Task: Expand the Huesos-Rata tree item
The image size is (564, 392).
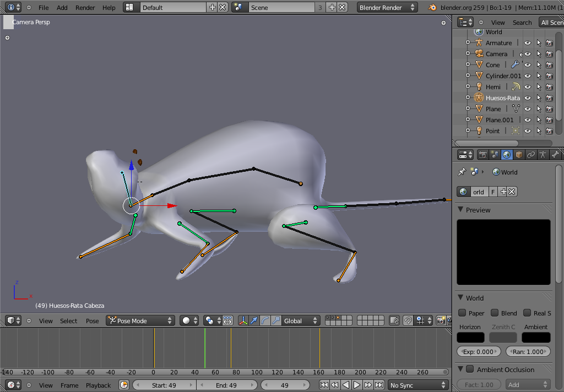Action: pyautogui.click(x=468, y=98)
